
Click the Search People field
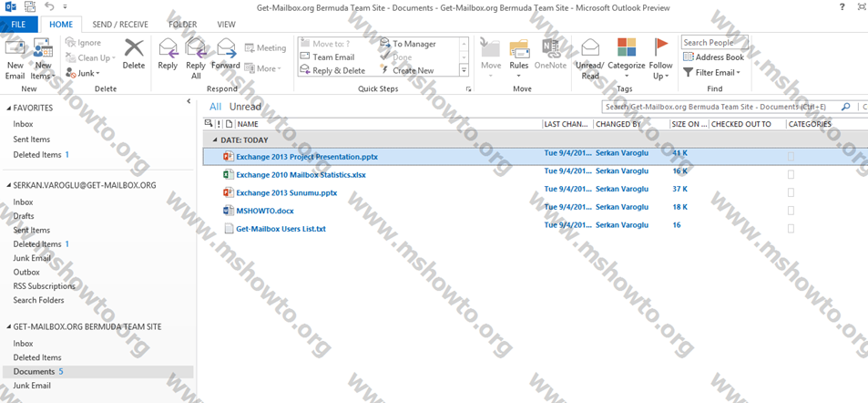[715, 43]
